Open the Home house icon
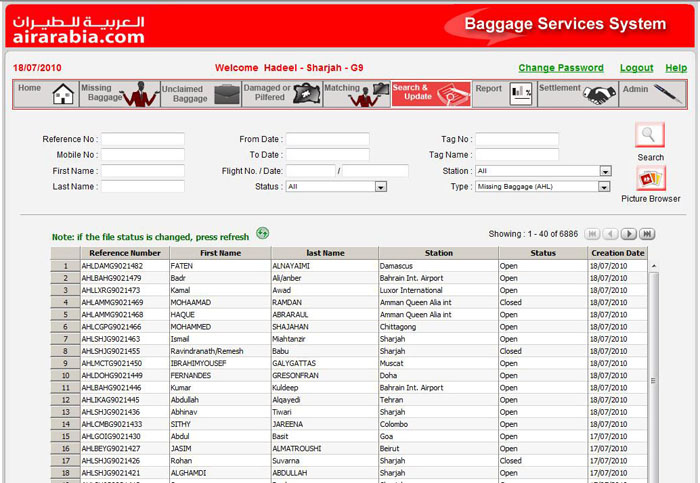The image size is (700, 483). (63, 94)
